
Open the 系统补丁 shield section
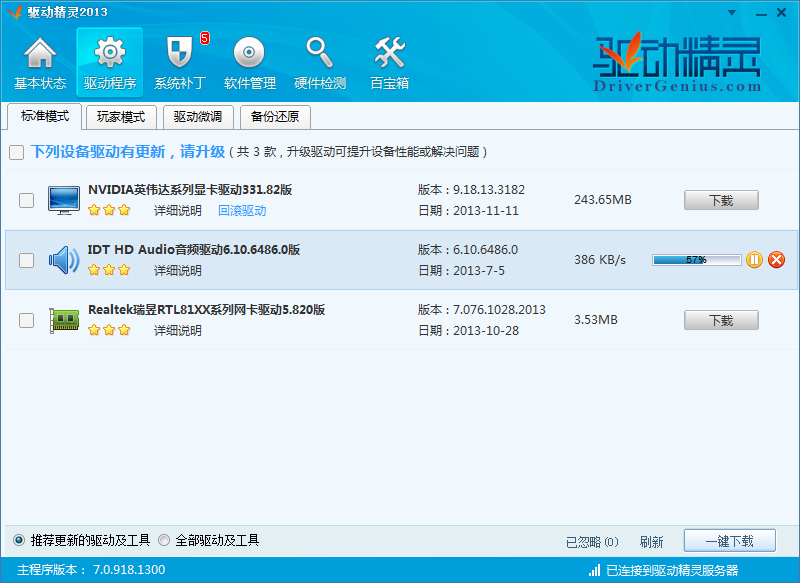[180, 63]
